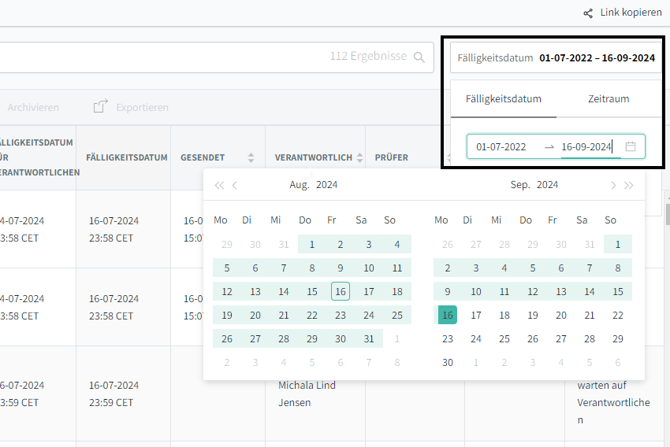This screenshot has height=447, width=670.
Task: Select September 30 in the calendar
Action: (x=447, y=363)
